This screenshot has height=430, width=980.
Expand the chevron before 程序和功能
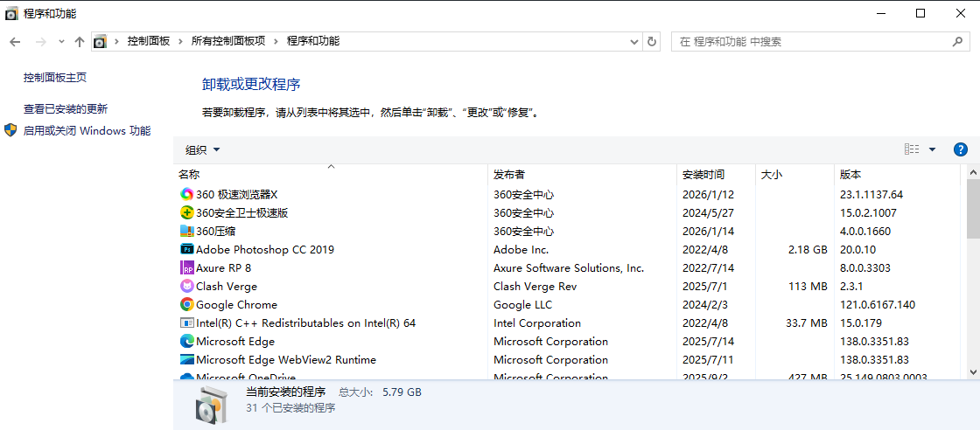[276, 42]
